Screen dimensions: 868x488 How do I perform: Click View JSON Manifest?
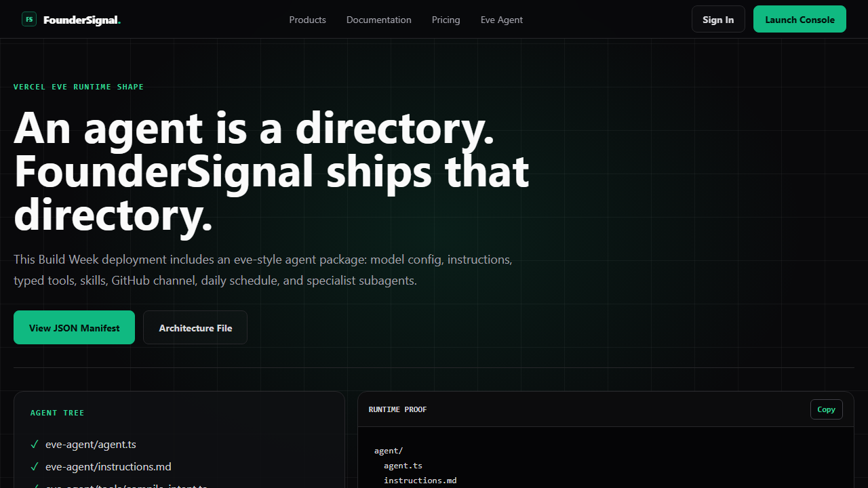click(x=74, y=327)
